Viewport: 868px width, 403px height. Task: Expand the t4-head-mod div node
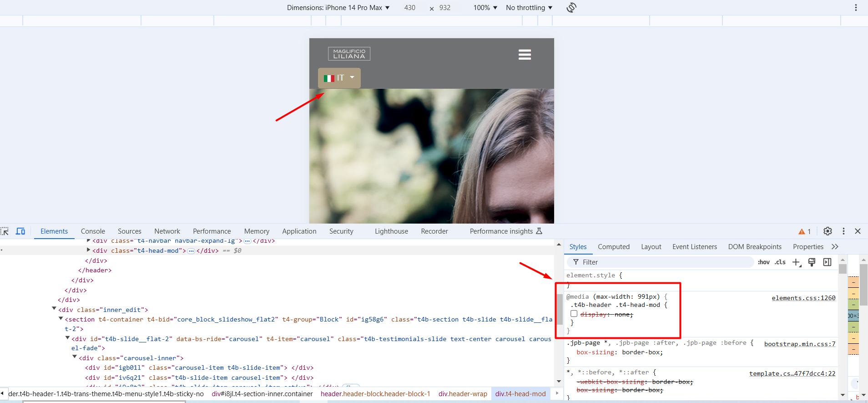click(88, 250)
